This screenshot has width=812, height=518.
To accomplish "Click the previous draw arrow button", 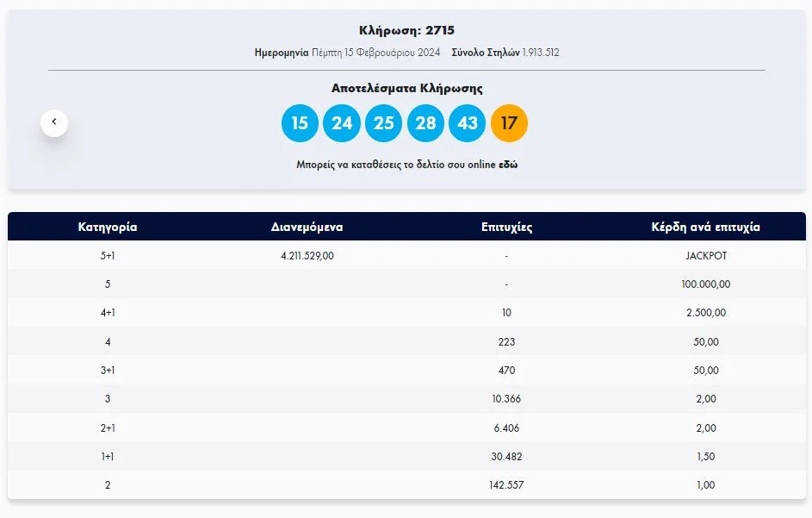I will [54, 122].
